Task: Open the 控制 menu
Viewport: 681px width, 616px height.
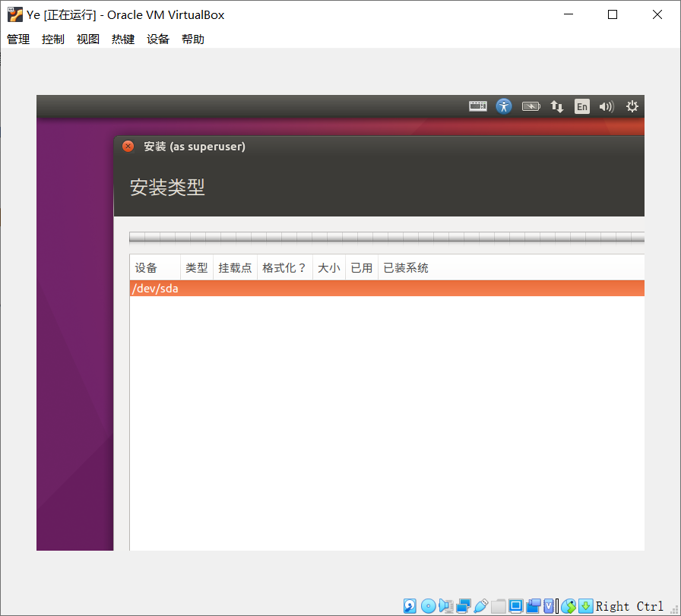Action: coord(53,39)
